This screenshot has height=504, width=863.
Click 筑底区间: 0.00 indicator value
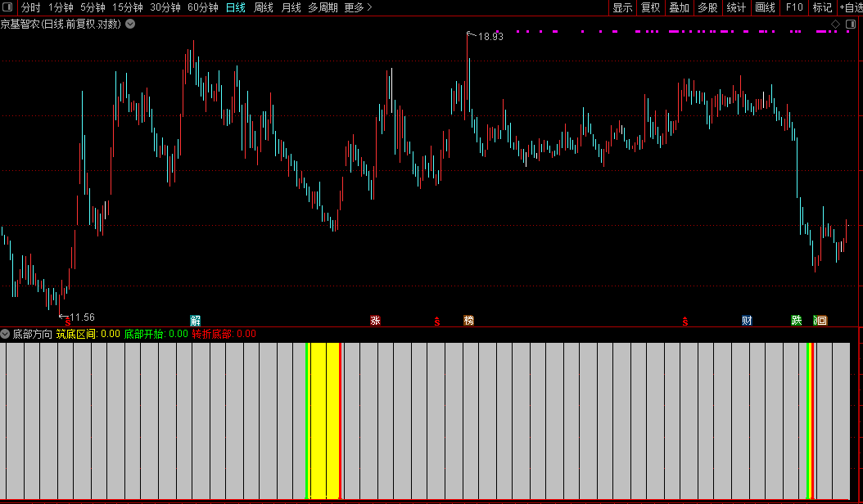(x=88, y=334)
